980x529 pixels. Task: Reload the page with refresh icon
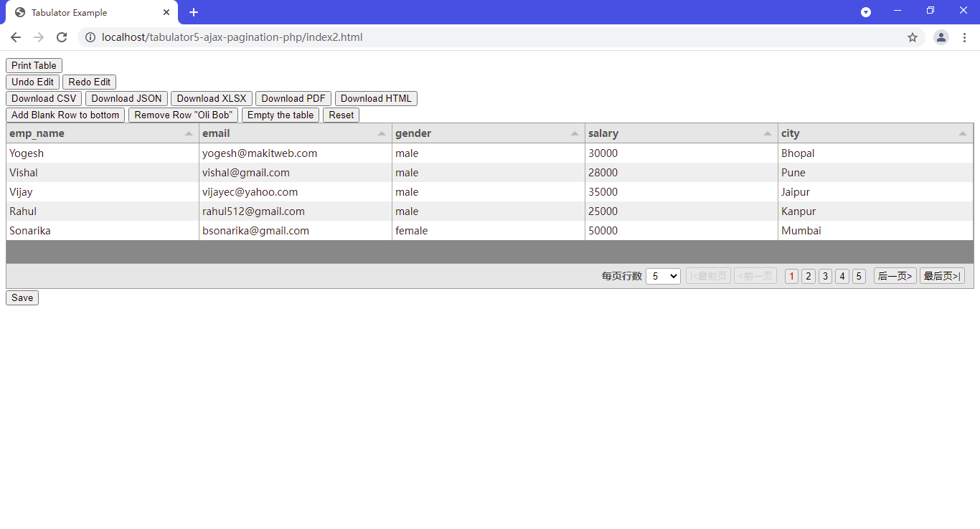tap(62, 37)
